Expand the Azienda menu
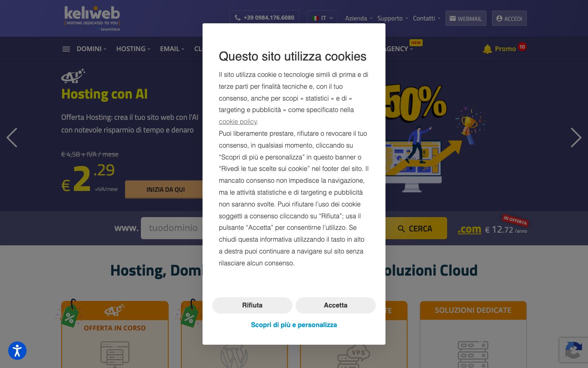The width and height of the screenshot is (588, 368). click(x=359, y=18)
